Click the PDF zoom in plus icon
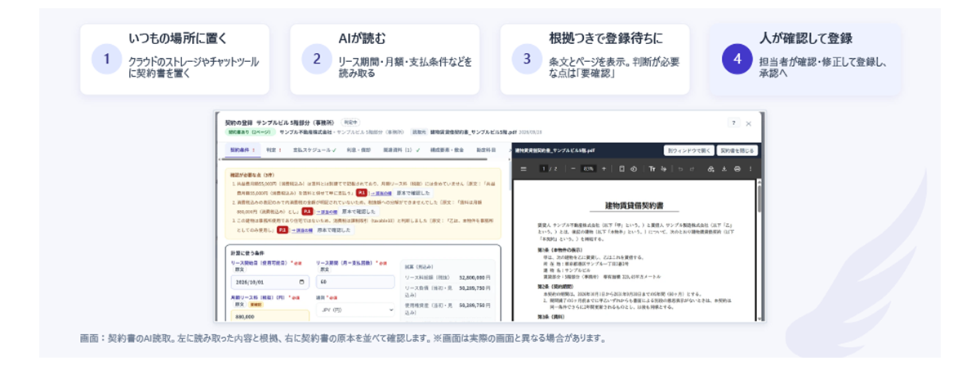980x392 pixels. point(604,169)
